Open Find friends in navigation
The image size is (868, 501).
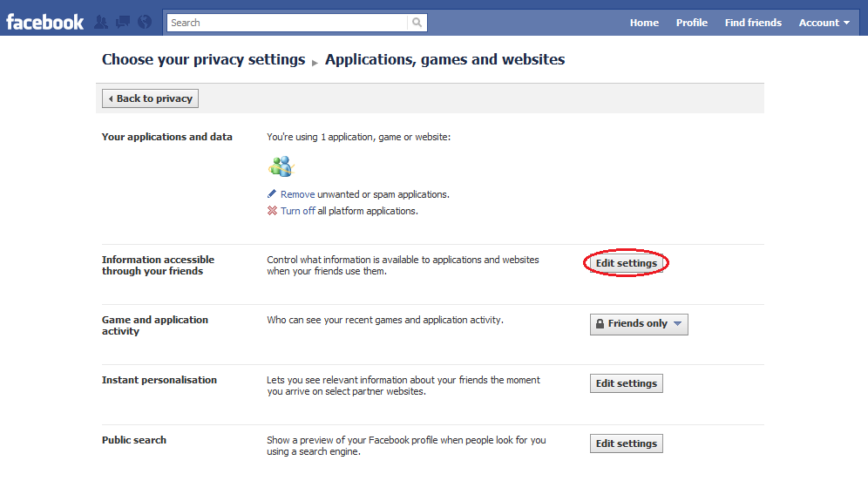coord(753,23)
